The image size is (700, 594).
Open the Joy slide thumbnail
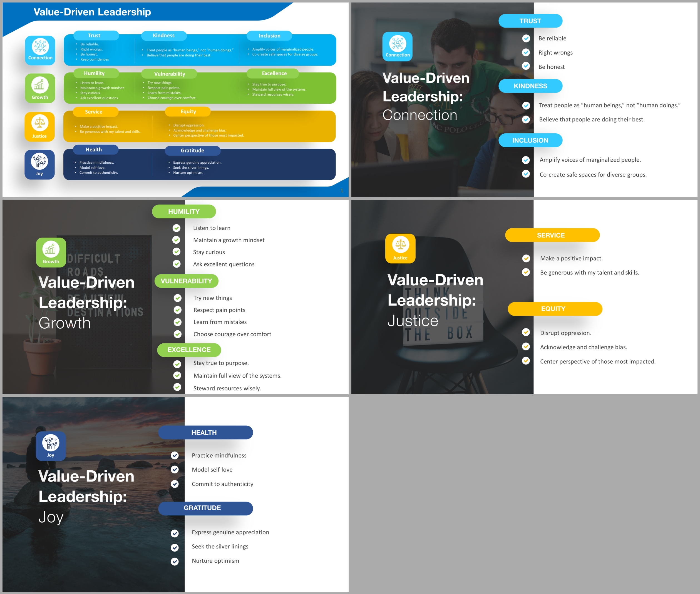tap(175, 494)
